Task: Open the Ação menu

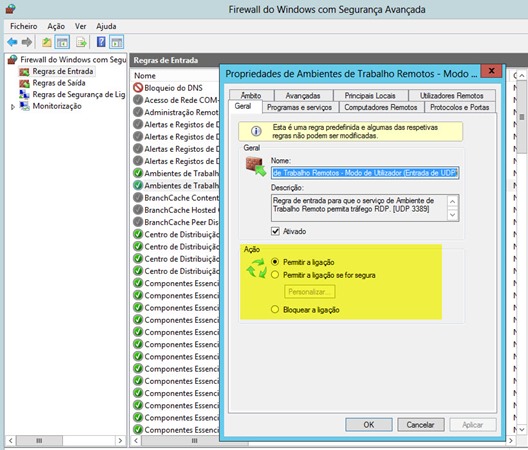Action: [x=56, y=26]
